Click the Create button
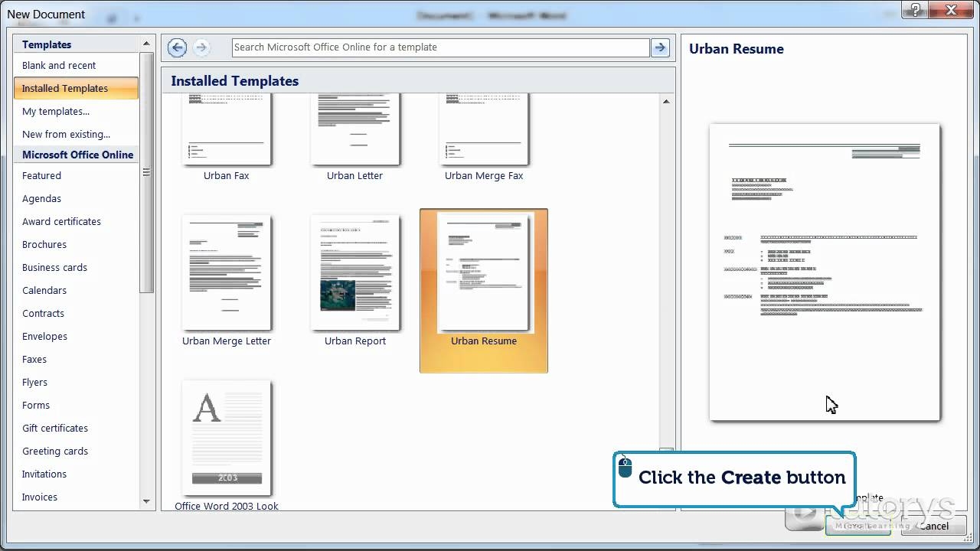 858,526
